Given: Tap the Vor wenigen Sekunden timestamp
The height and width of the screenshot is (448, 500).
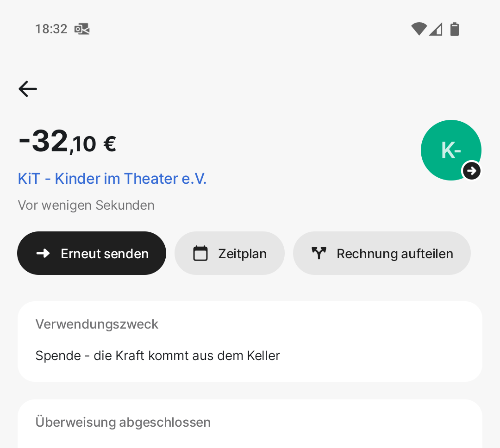Looking at the screenshot, I should (86, 205).
